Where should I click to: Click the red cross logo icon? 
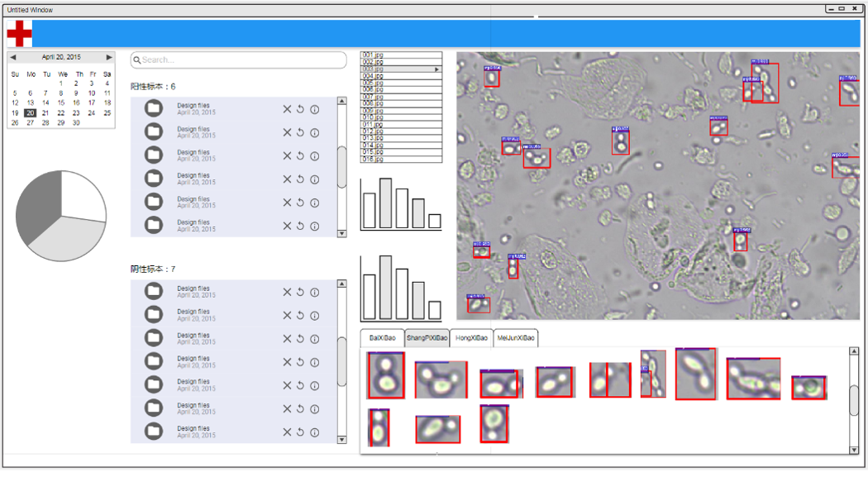pyautogui.click(x=19, y=33)
